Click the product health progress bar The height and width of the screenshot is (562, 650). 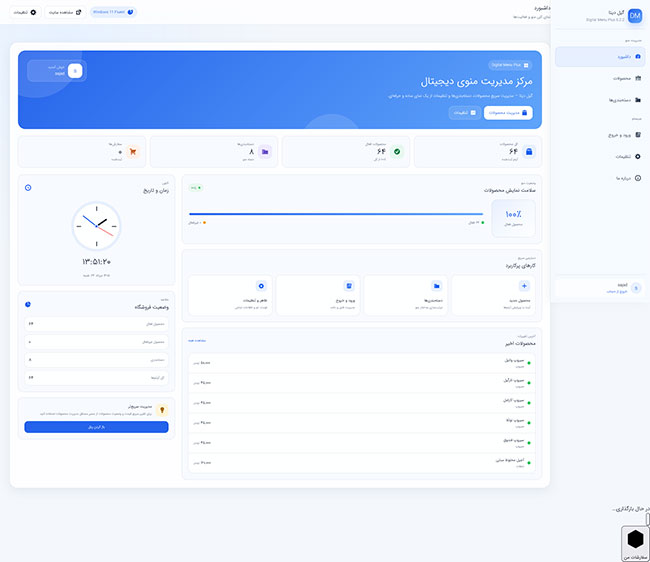(336, 214)
